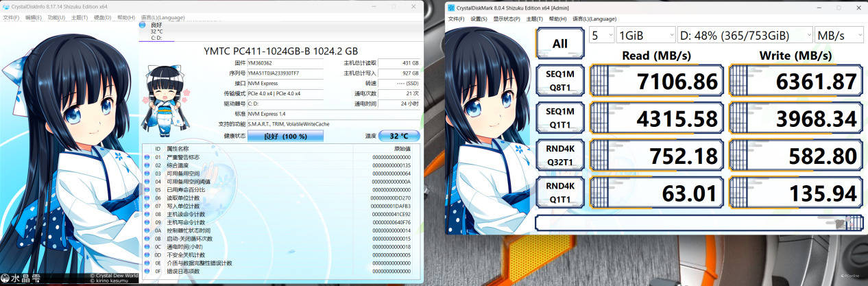Screen dimensions: 868x286
Task: Open the 硬盘(D) menu in CrystalDiskInfo
Action: (103, 17)
